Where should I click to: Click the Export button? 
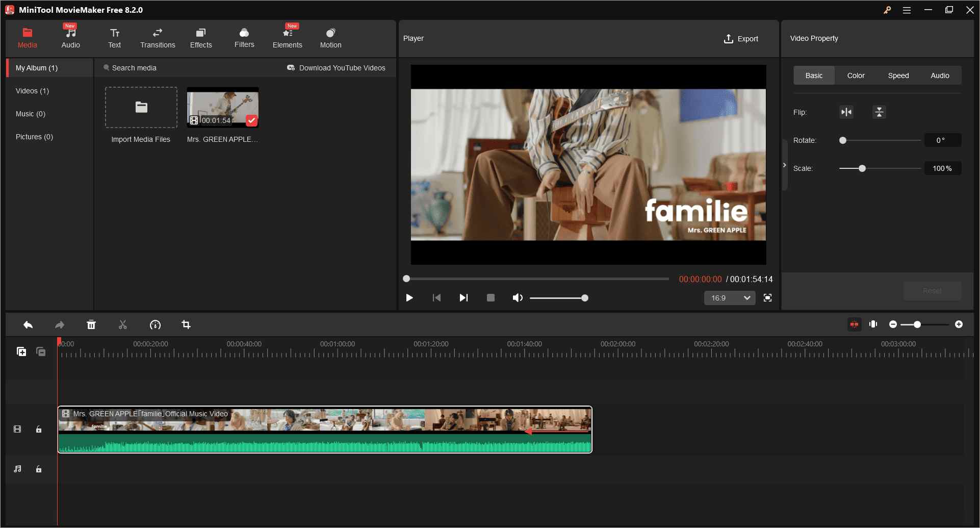coord(741,39)
